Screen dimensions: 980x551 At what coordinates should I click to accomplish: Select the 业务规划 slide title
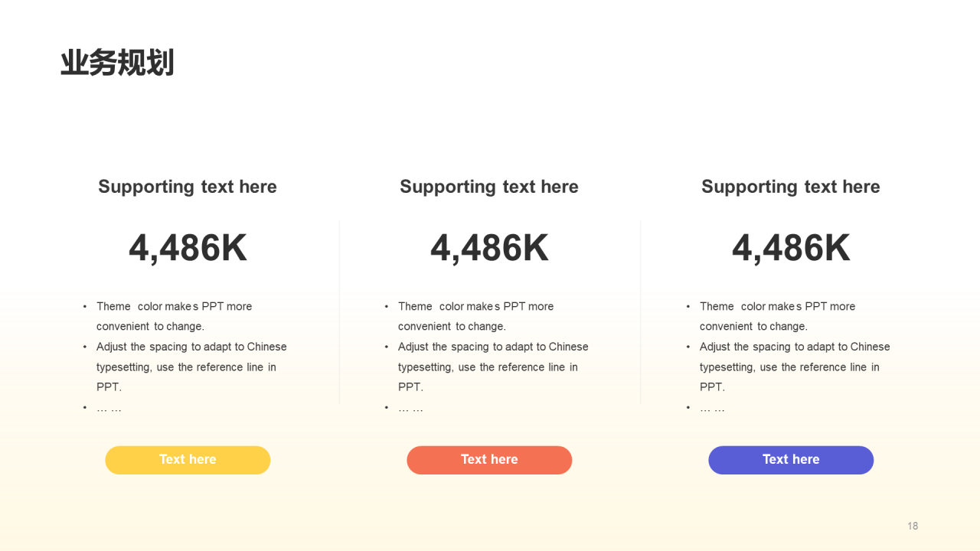click(x=117, y=63)
